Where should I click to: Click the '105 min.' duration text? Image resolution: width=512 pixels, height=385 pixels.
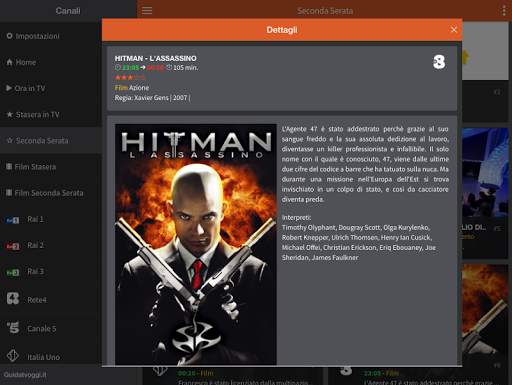185,67
